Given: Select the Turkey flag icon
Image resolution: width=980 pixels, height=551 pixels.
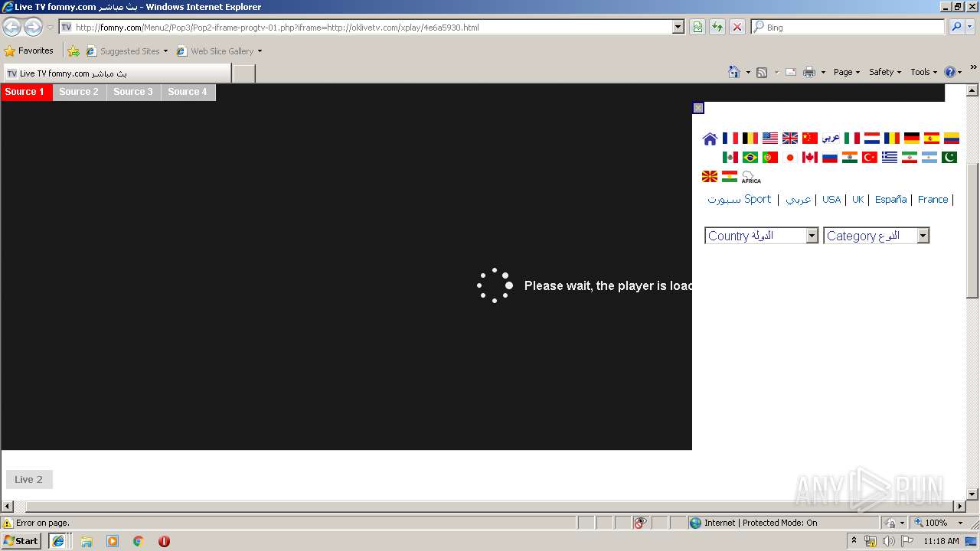Looking at the screenshot, I should (x=870, y=157).
